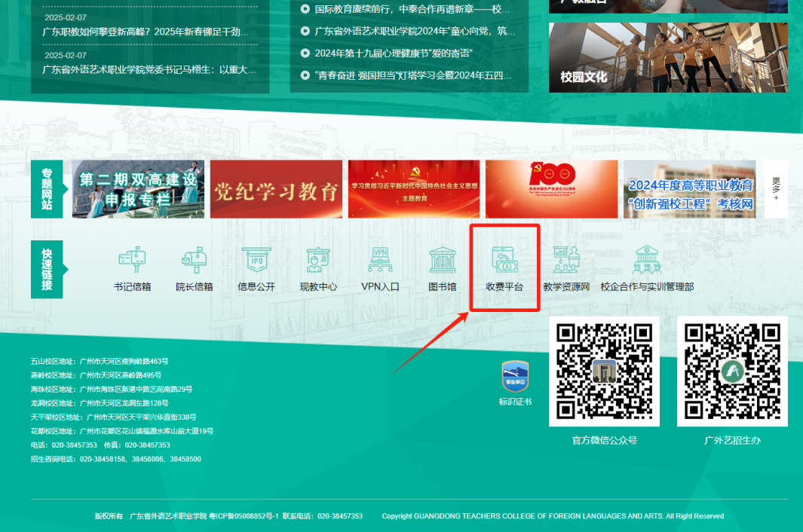The width and height of the screenshot is (803, 532).
Task: Click the 标识证书 badge icon
Action: click(515, 377)
